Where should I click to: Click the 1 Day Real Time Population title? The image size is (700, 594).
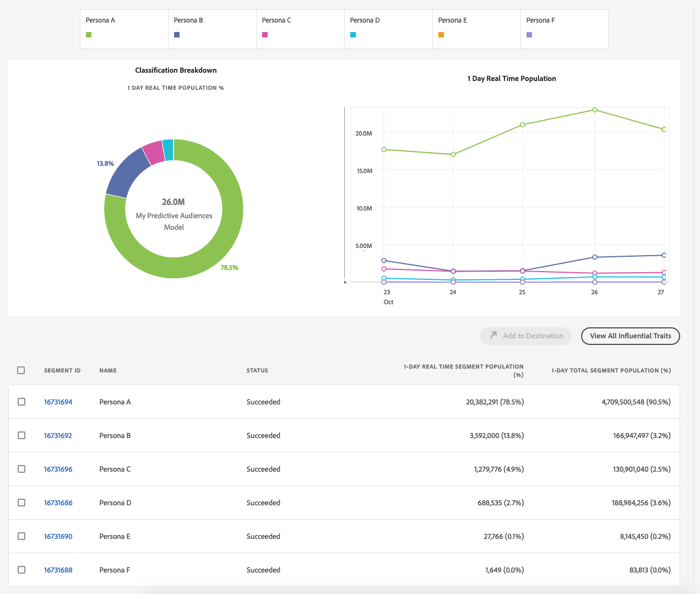point(512,78)
